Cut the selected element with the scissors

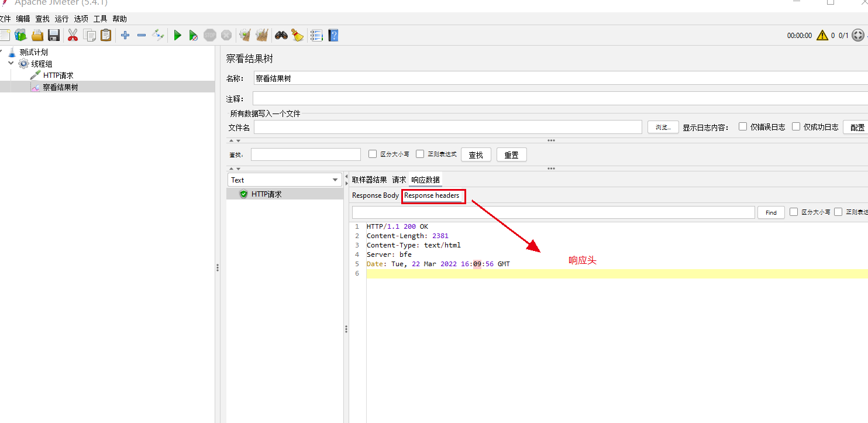click(73, 35)
